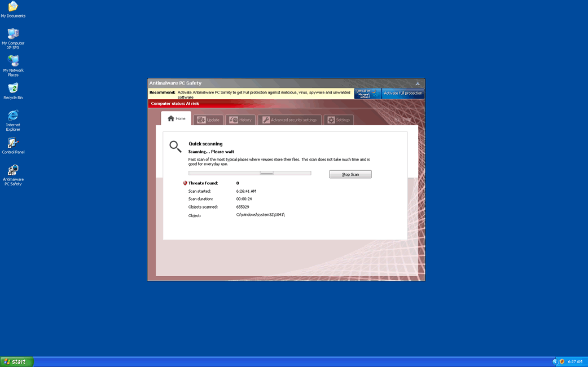588x367 pixels.
Task: Open Advanced security settings tab
Action: coord(289,120)
